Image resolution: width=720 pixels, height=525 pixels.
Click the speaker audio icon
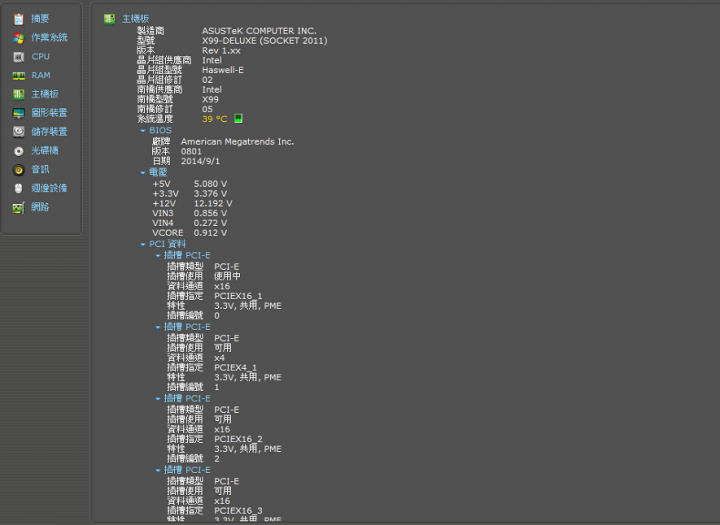[18, 169]
